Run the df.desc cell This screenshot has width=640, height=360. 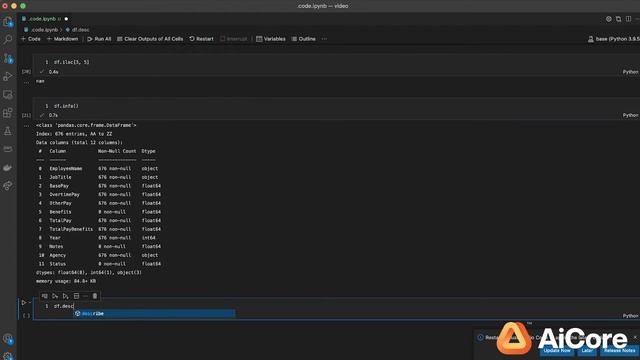pos(24,302)
